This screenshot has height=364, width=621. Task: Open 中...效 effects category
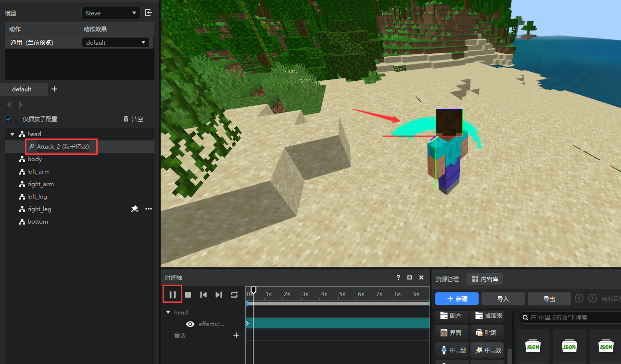click(487, 350)
